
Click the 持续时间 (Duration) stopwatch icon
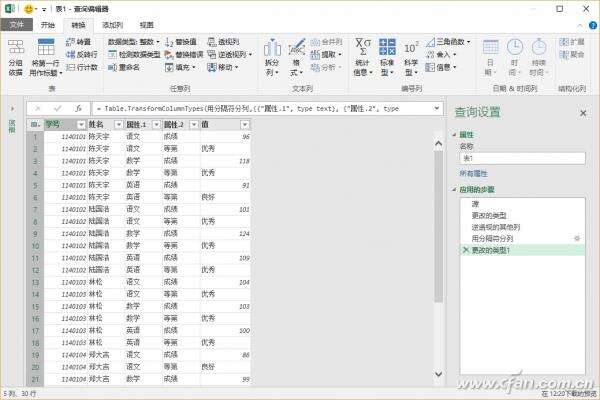[x=539, y=47]
